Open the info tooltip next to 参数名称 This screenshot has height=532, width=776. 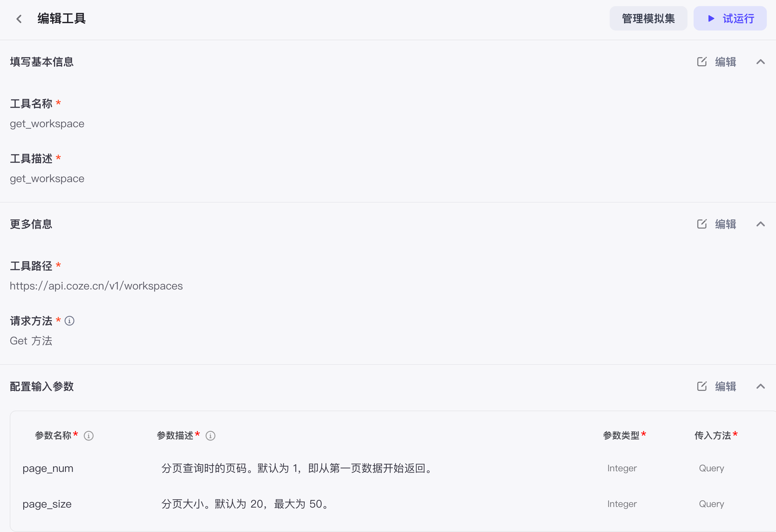(89, 436)
